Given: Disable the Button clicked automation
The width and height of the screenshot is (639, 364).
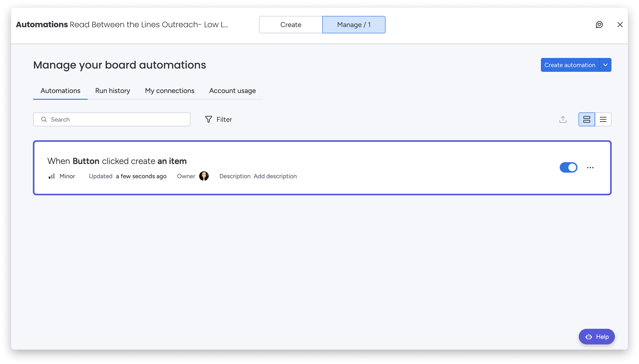Looking at the screenshot, I should click(568, 168).
